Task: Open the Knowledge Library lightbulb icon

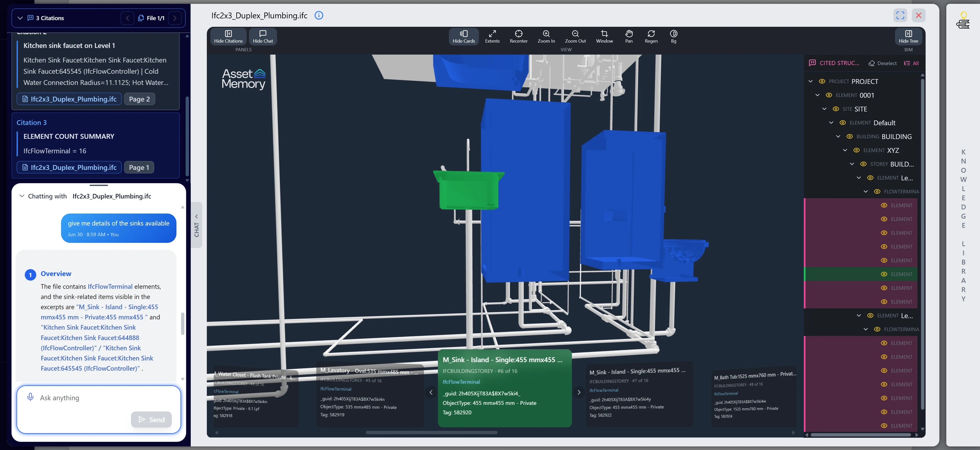Action: pos(963,20)
